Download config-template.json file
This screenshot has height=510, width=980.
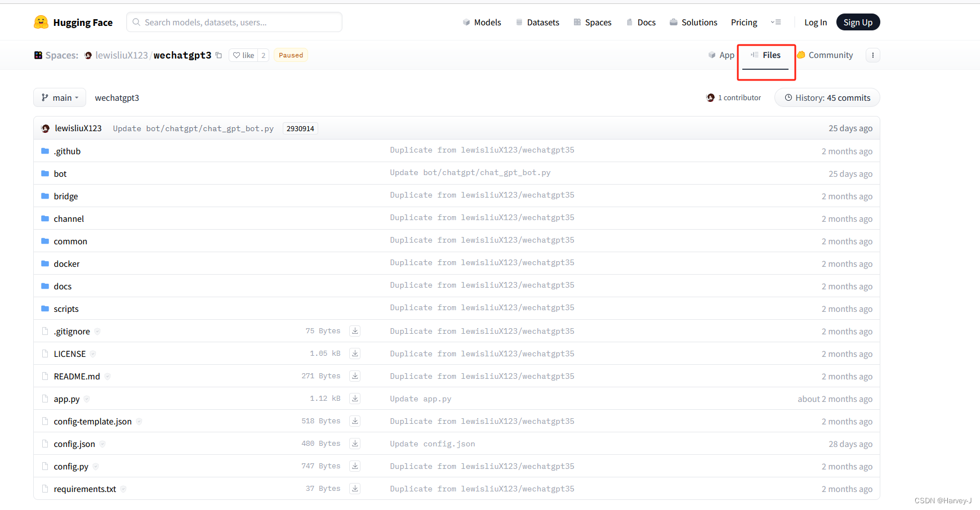[355, 421]
